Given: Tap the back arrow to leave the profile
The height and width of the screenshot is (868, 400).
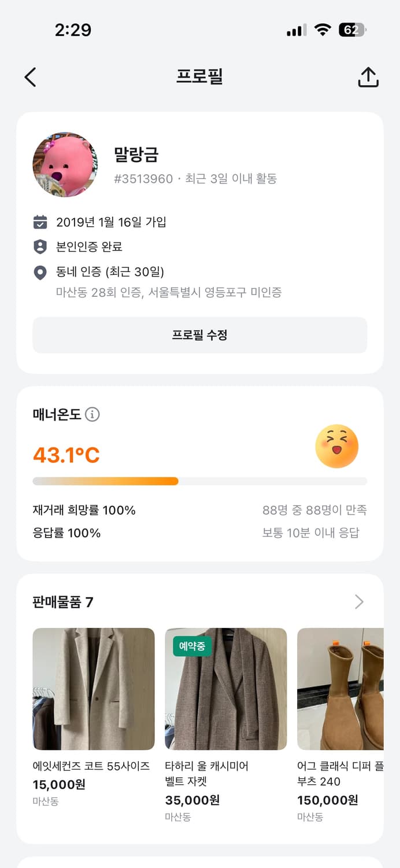Looking at the screenshot, I should pyautogui.click(x=31, y=77).
